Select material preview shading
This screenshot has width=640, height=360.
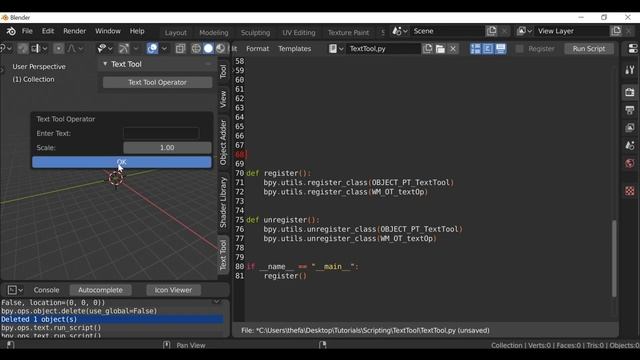[x=220, y=49]
